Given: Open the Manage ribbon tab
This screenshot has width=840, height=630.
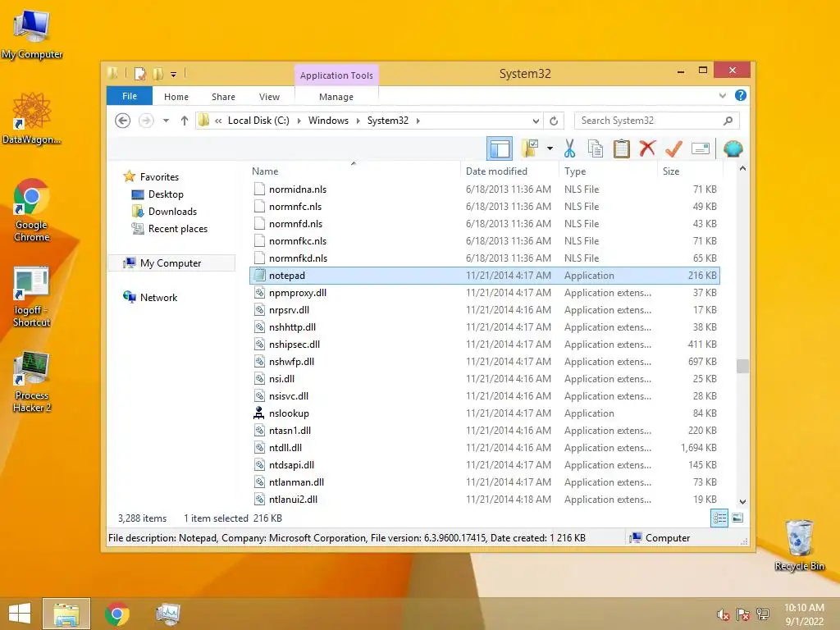Looking at the screenshot, I should [x=336, y=97].
